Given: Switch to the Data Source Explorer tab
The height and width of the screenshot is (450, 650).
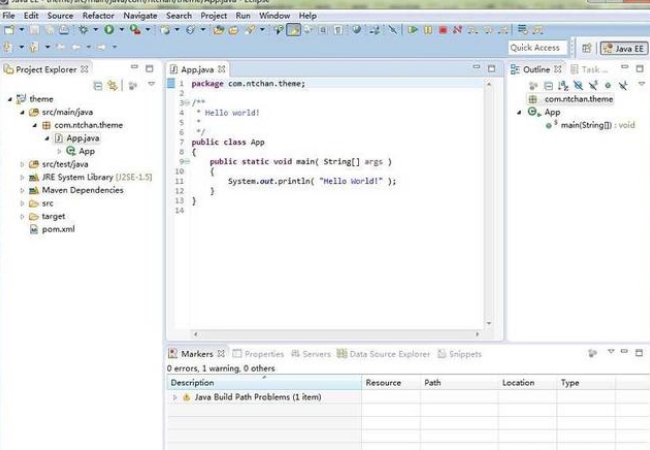Looking at the screenshot, I should [x=388, y=354].
